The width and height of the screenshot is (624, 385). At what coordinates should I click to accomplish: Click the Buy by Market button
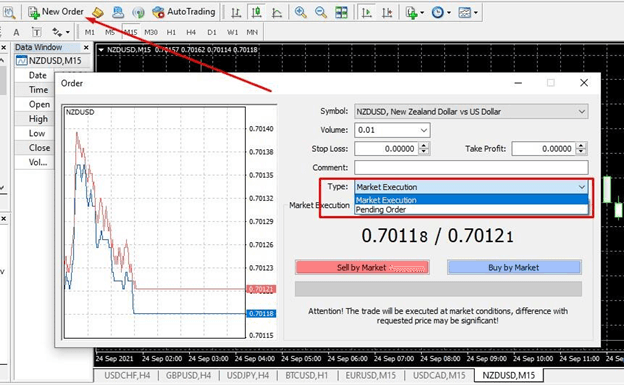click(x=514, y=268)
